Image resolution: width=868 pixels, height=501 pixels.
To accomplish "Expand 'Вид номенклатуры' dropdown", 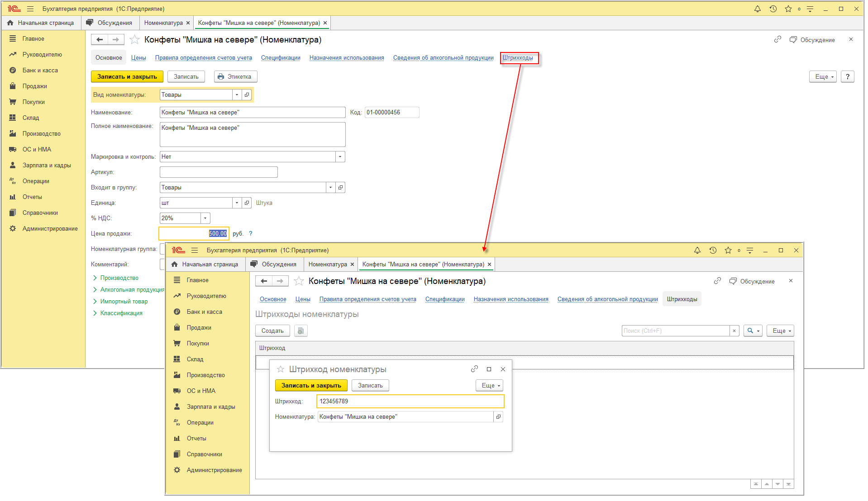I will coord(237,95).
